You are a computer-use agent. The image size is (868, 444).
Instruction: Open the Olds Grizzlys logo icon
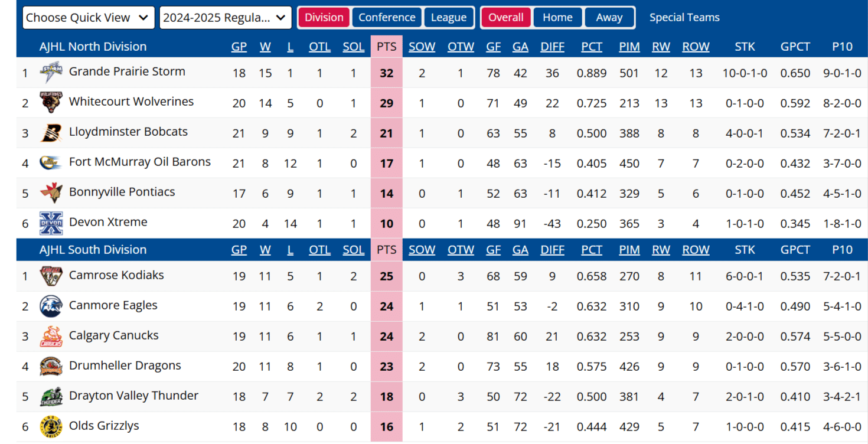point(51,426)
